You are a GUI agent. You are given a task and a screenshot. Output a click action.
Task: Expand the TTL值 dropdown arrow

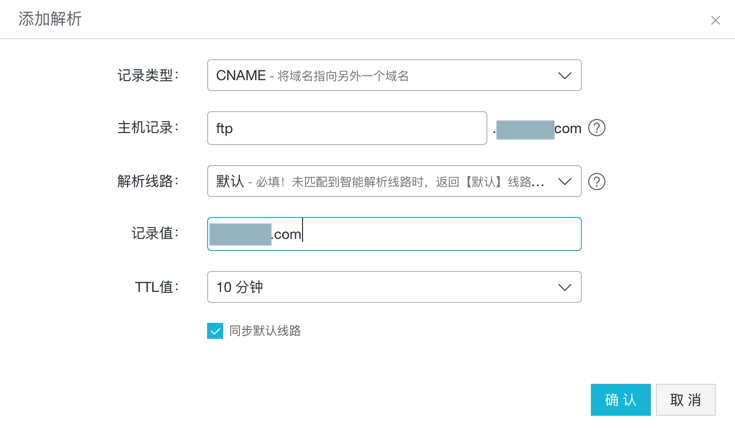564,287
